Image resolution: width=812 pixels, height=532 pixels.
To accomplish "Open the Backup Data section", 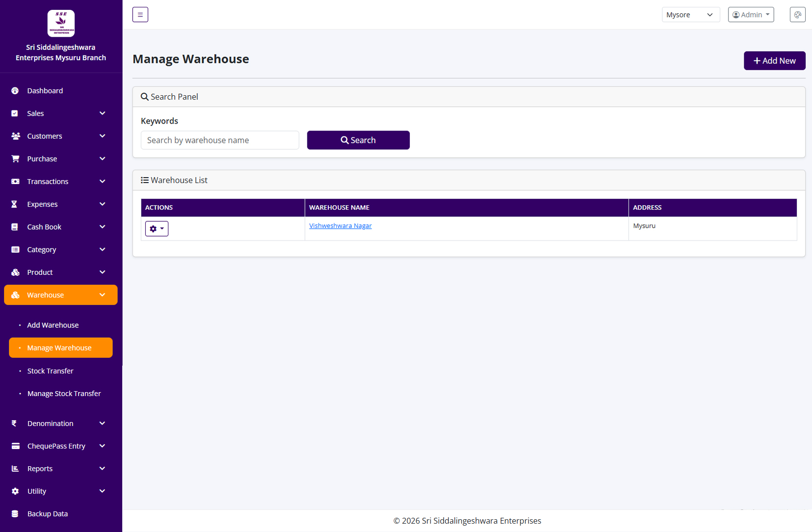I will [x=47, y=513].
